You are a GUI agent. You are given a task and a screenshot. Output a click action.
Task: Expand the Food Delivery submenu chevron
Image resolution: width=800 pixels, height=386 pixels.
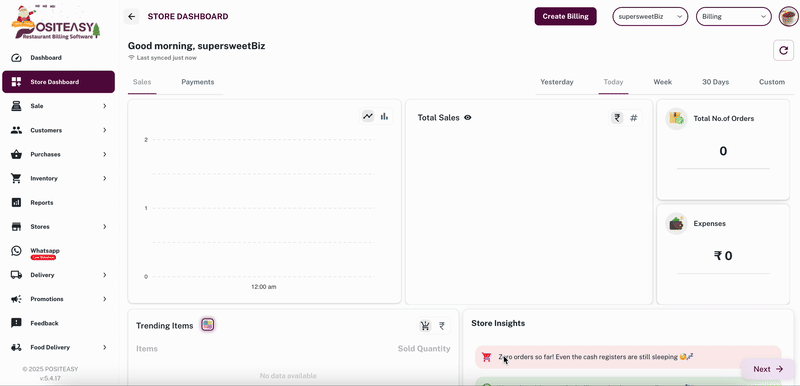(105, 347)
